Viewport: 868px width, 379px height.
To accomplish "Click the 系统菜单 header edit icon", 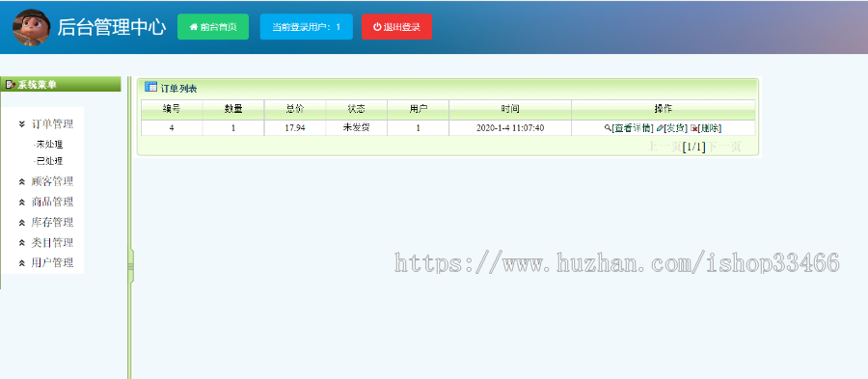I will (x=10, y=85).
